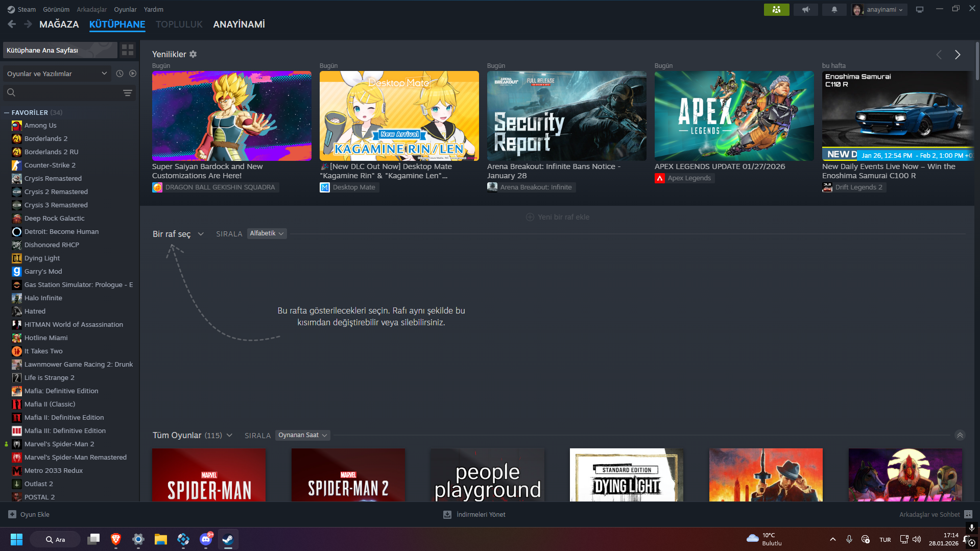Toggle sort by recent activity clock
980x551 pixels.
119,74
